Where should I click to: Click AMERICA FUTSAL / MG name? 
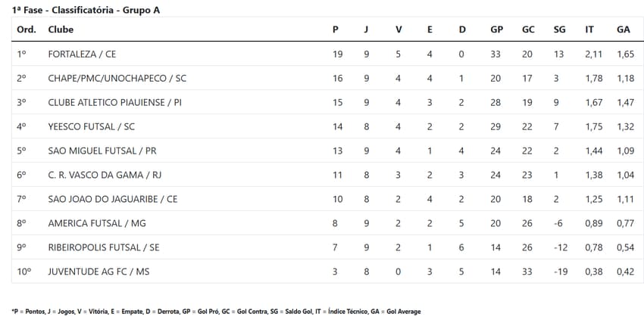click(97, 223)
